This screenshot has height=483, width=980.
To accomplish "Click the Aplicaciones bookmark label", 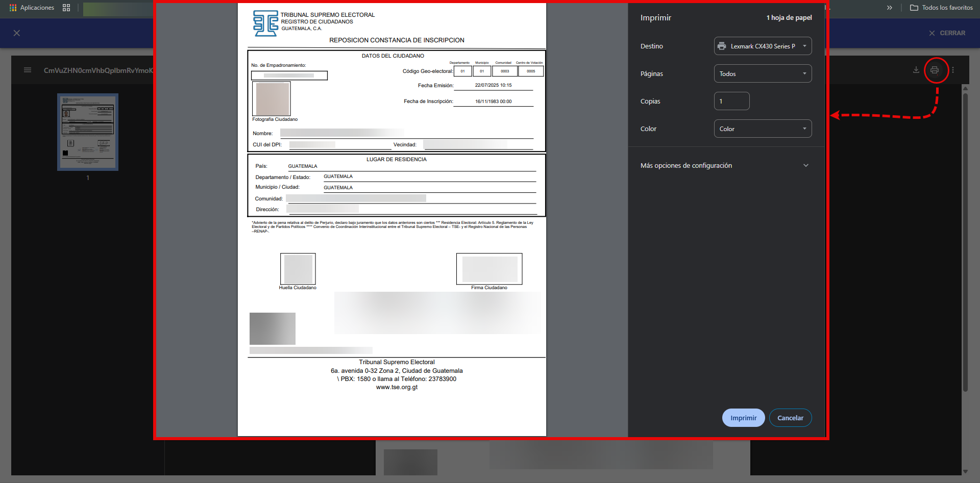I will (x=37, y=8).
